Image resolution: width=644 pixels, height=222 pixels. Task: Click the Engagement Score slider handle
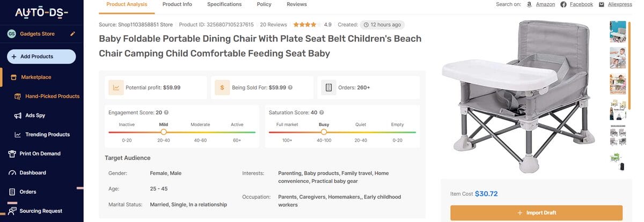coord(164,132)
